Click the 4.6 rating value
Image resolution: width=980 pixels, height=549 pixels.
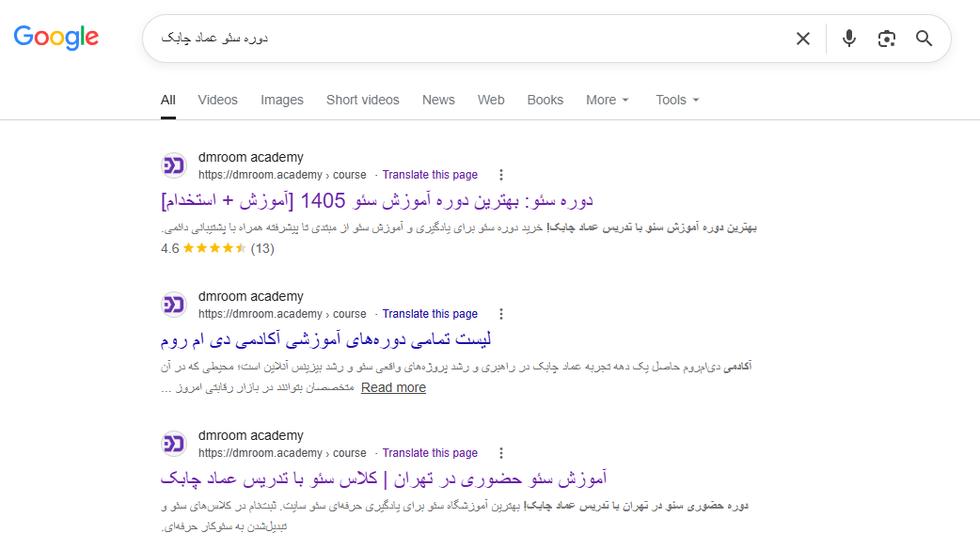170,248
